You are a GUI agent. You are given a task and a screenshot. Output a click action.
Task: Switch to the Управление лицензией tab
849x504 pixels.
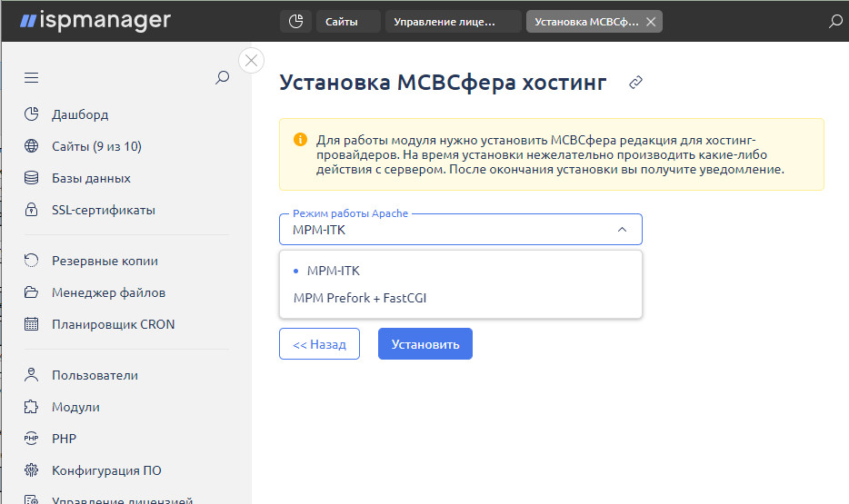pos(452,21)
